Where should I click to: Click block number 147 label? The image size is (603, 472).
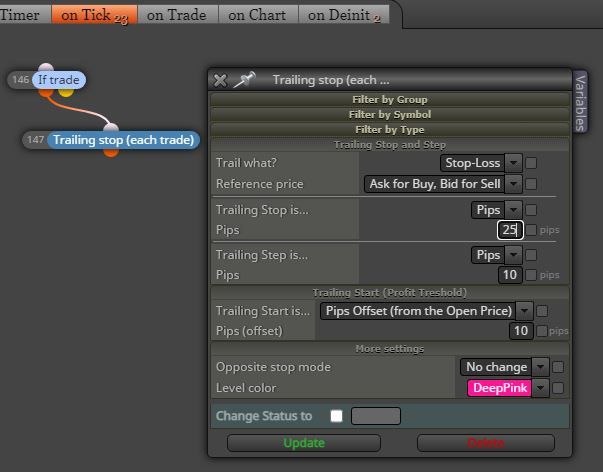pos(35,140)
